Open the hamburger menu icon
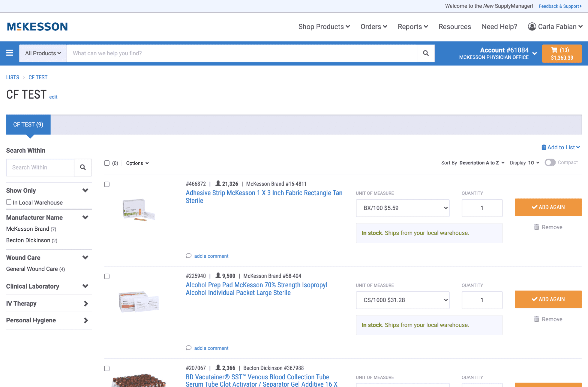Screen dimensions: 588x387 [9, 53]
